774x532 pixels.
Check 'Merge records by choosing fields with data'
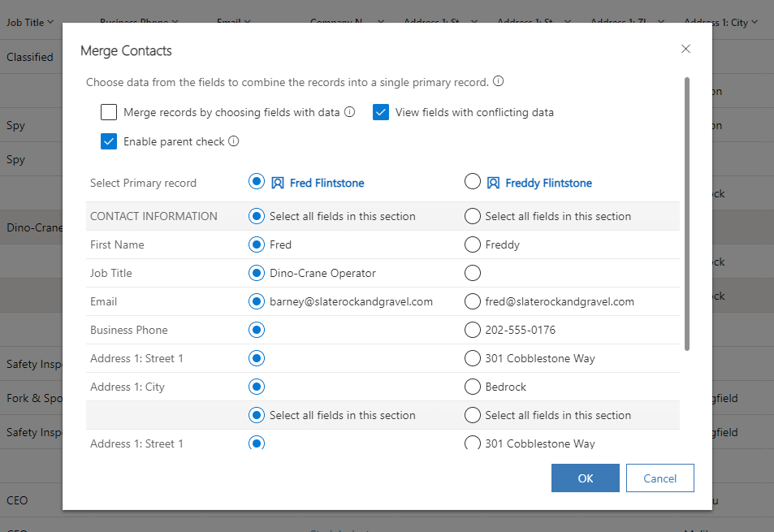click(x=109, y=113)
